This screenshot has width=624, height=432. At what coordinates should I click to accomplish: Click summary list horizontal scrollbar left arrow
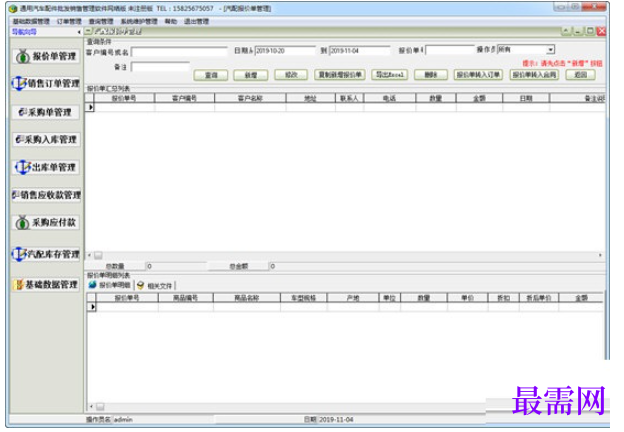[89, 255]
